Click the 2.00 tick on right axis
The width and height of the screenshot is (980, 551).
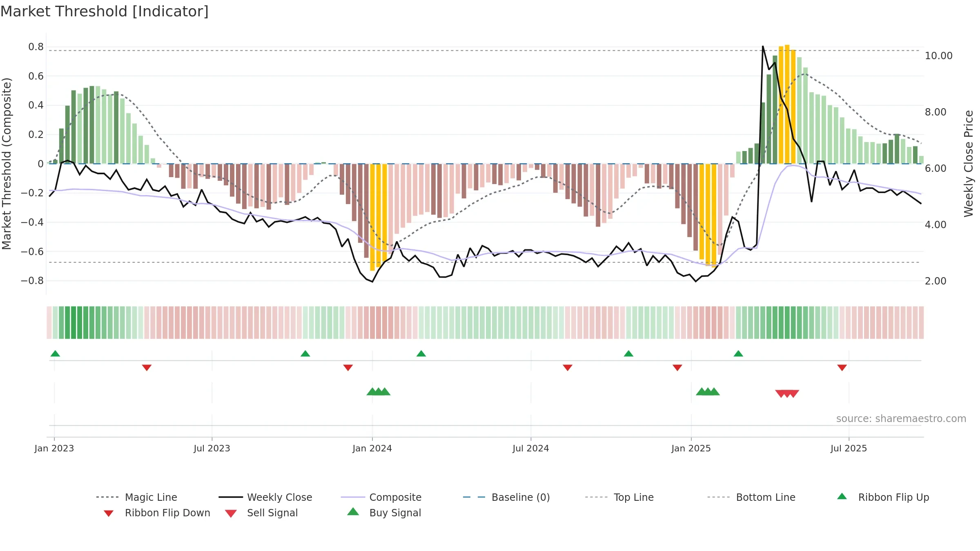point(935,281)
